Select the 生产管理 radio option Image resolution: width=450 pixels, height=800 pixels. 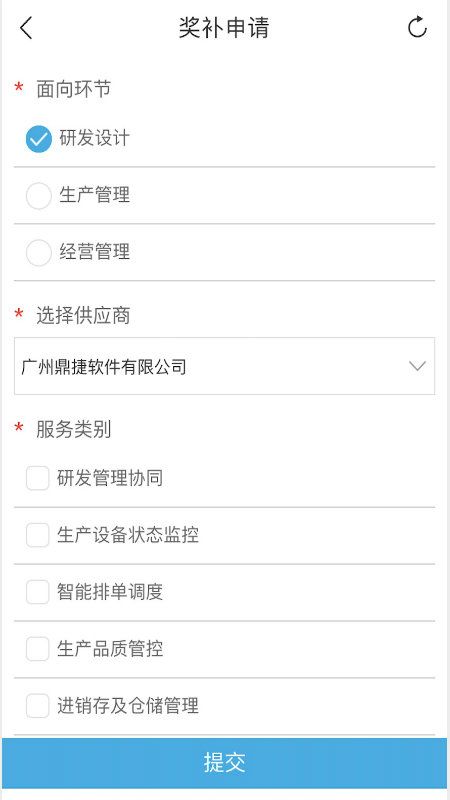coord(39,196)
